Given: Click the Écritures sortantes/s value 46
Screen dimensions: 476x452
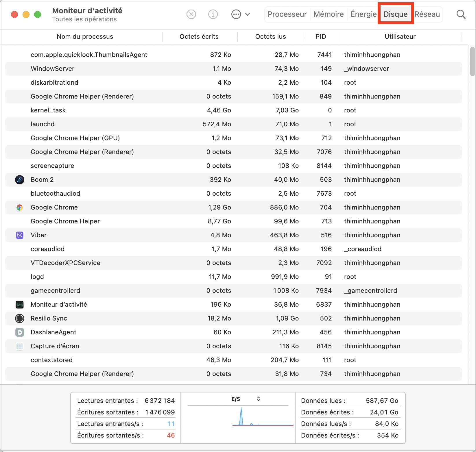Looking at the screenshot, I should pyautogui.click(x=171, y=436).
